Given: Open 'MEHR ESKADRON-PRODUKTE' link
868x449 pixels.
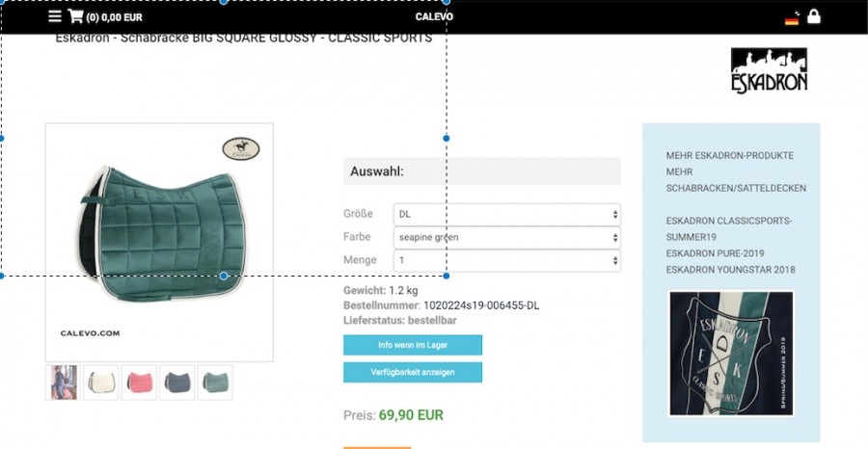Looking at the screenshot, I should [x=730, y=155].
